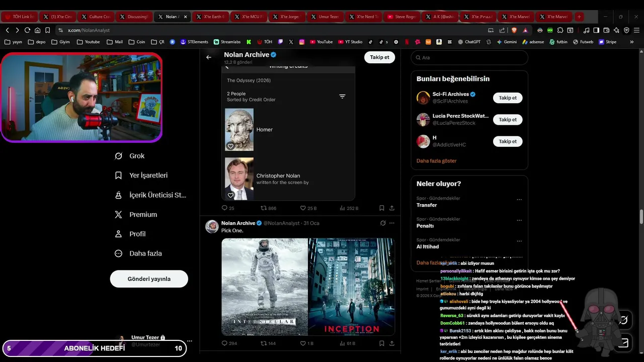Screen dimensions: 644x362
Task: Click the Ara search field
Action: [x=469, y=58]
